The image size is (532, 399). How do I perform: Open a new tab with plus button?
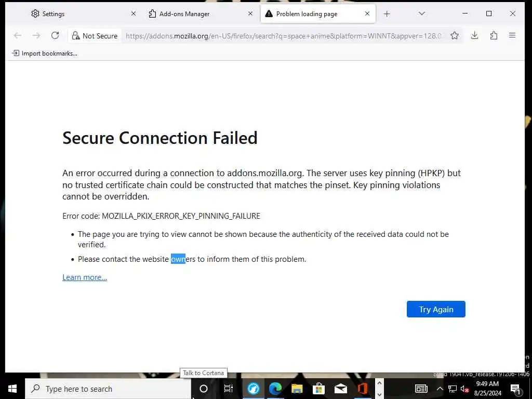tap(387, 14)
